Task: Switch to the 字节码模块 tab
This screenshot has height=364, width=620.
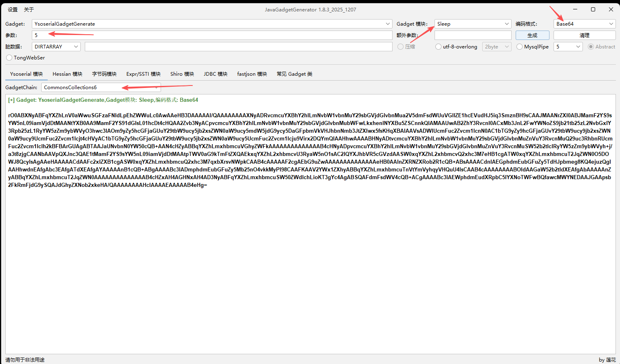Action: click(x=104, y=74)
